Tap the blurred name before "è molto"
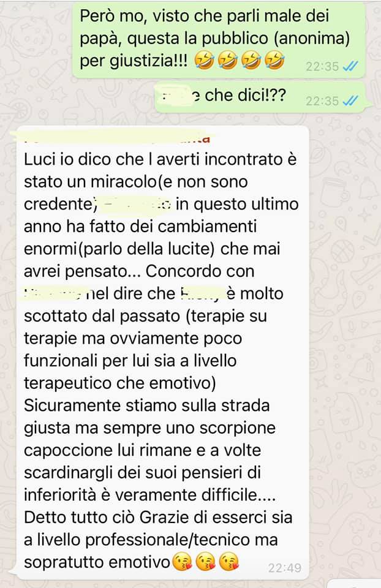This screenshot has width=381, height=588. tap(202, 293)
